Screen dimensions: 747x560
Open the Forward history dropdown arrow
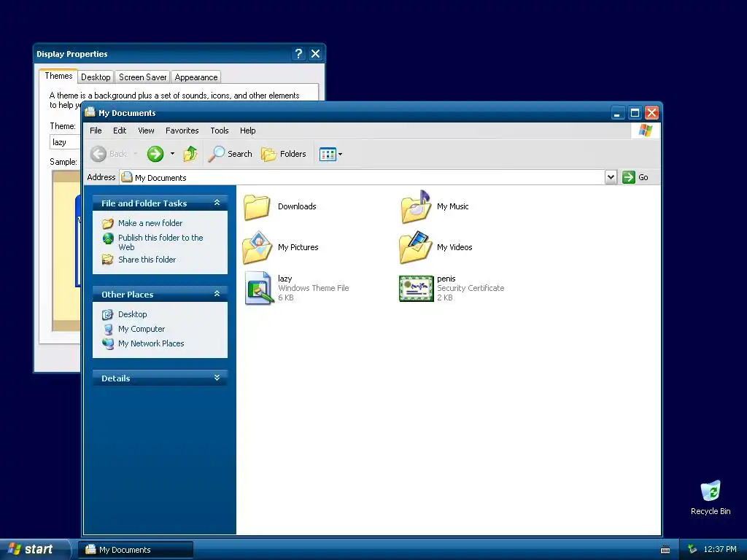(x=172, y=154)
